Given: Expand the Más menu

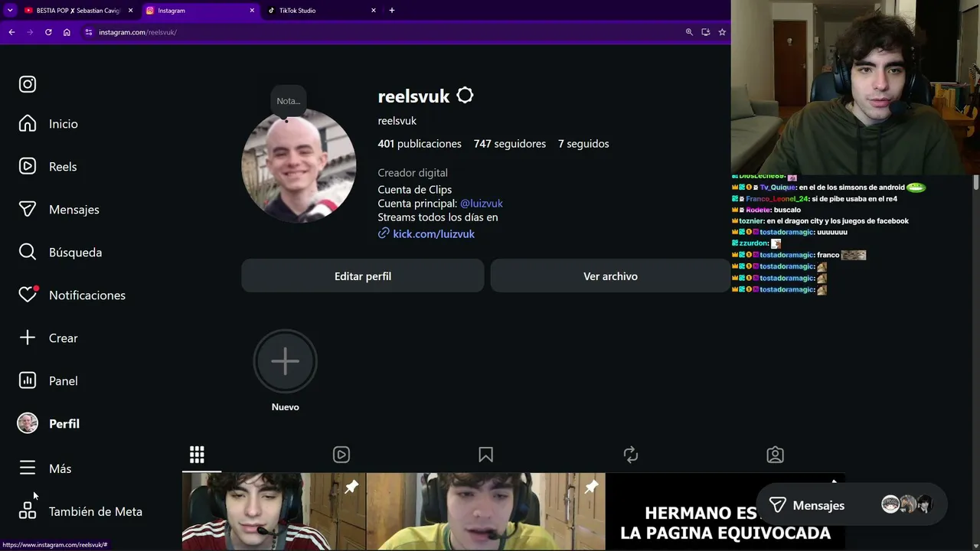Looking at the screenshot, I should click(x=45, y=468).
